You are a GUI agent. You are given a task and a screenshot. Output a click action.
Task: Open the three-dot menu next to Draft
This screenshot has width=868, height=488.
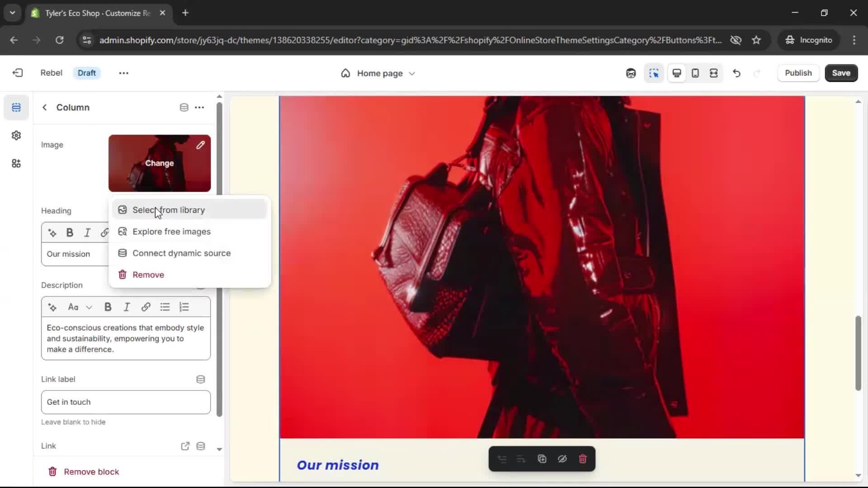pos(123,73)
